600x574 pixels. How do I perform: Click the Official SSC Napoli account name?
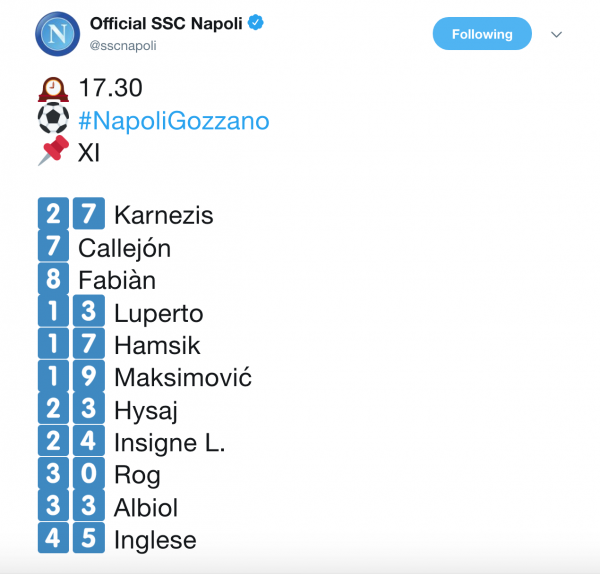point(166,22)
